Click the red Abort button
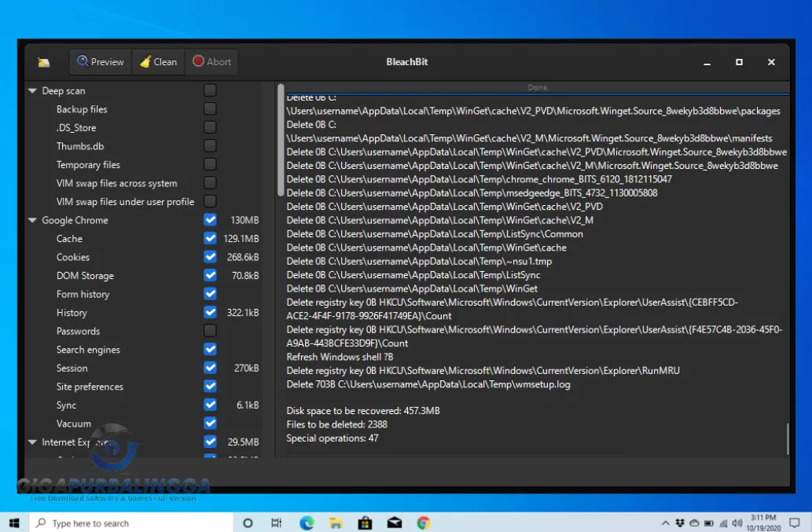Image resolution: width=812 pixels, height=532 pixels. click(211, 61)
